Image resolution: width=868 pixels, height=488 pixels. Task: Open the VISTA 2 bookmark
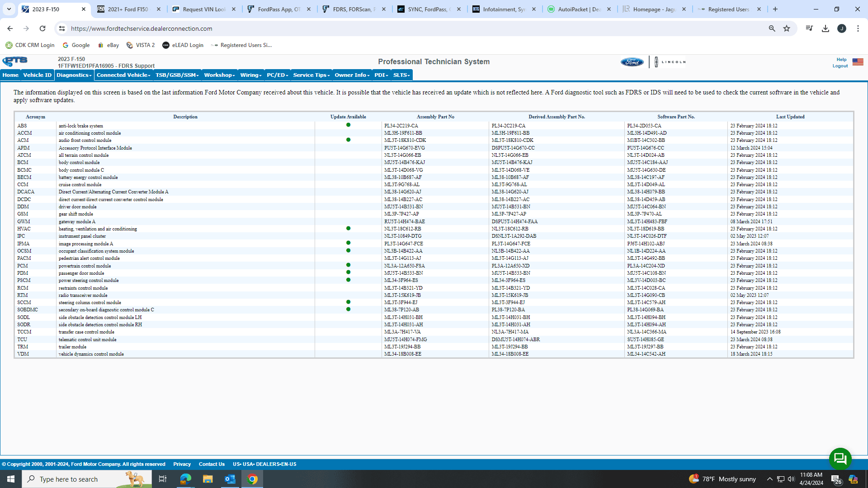[x=141, y=45]
